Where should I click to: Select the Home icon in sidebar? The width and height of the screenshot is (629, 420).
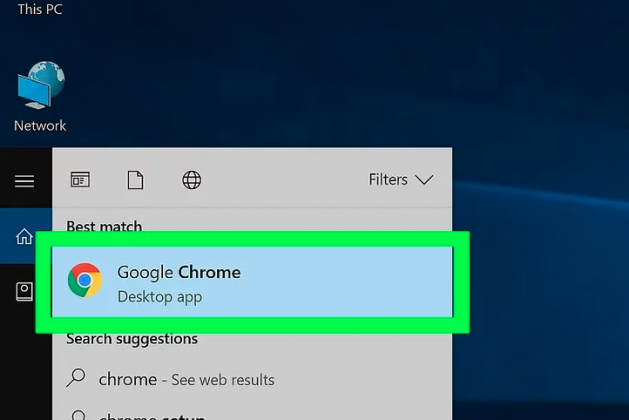tap(24, 236)
